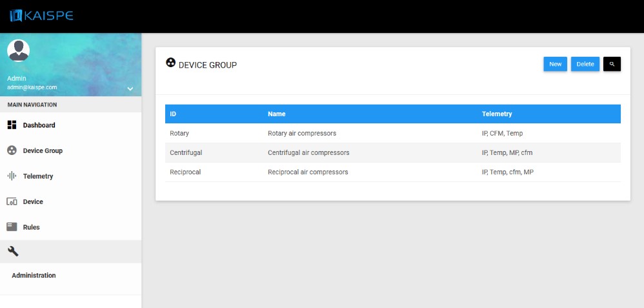Open search with magnifier button
The width and height of the screenshot is (644, 308).
612,64
